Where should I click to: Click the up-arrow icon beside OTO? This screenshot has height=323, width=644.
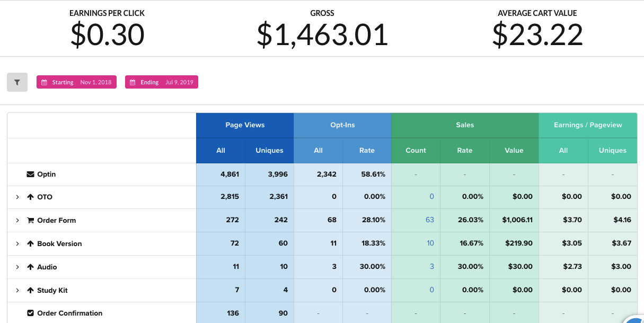[x=30, y=197]
